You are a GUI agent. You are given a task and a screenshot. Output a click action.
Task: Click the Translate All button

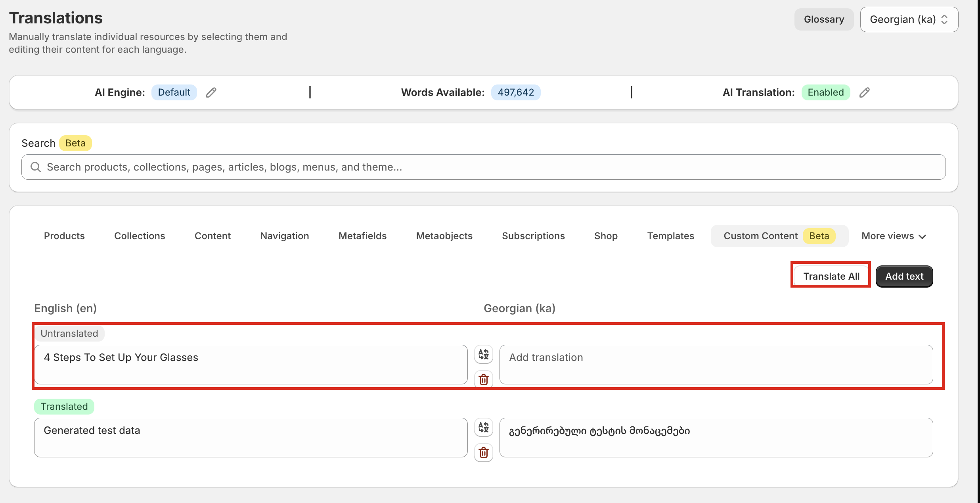(x=831, y=276)
